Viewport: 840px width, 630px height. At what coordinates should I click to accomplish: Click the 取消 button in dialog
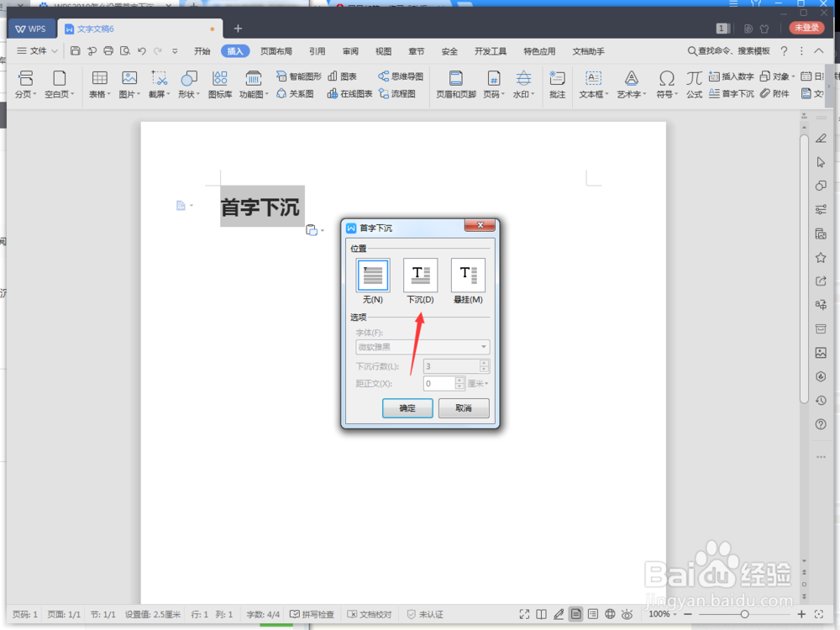[464, 408]
